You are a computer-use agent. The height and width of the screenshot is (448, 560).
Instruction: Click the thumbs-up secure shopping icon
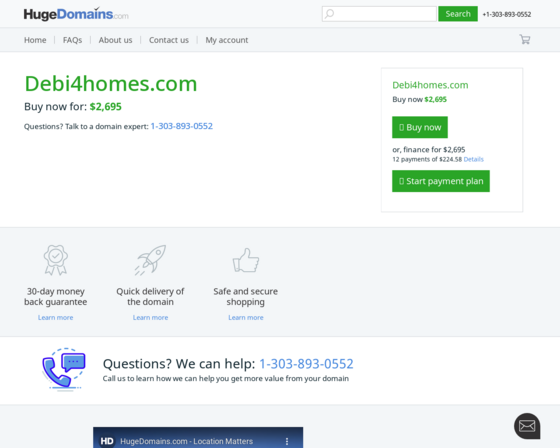point(246,260)
